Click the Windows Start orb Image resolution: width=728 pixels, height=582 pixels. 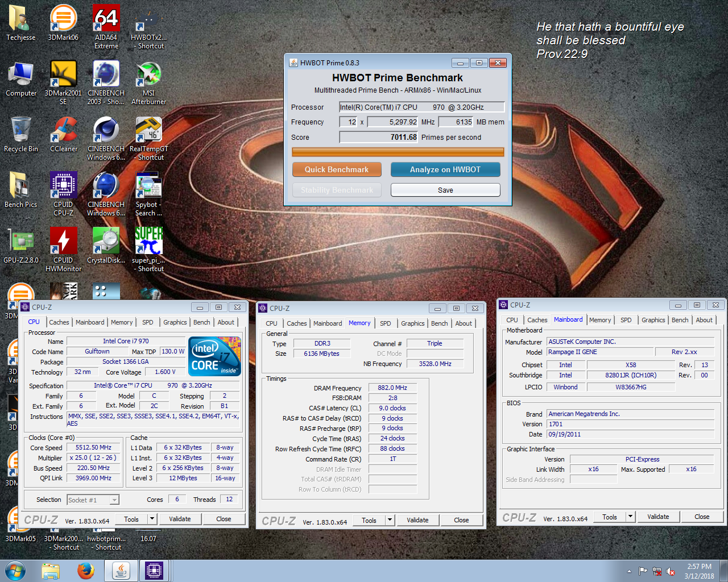click(x=15, y=571)
